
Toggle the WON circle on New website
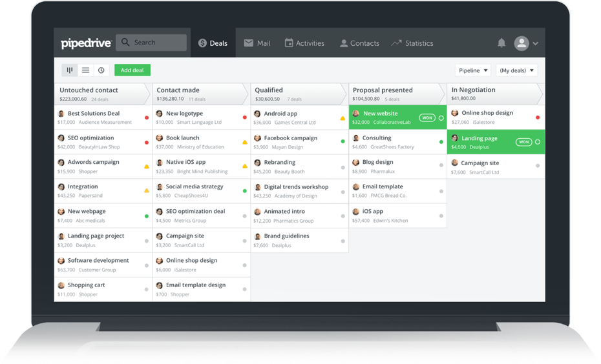click(441, 118)
